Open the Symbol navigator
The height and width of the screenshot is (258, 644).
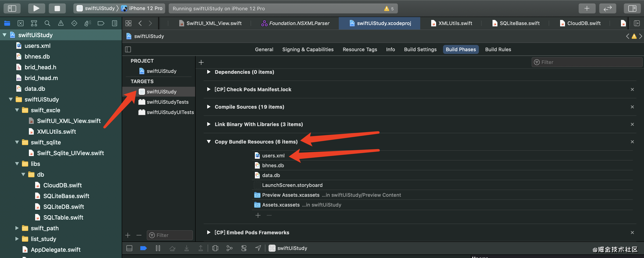(x=34, y=23)
